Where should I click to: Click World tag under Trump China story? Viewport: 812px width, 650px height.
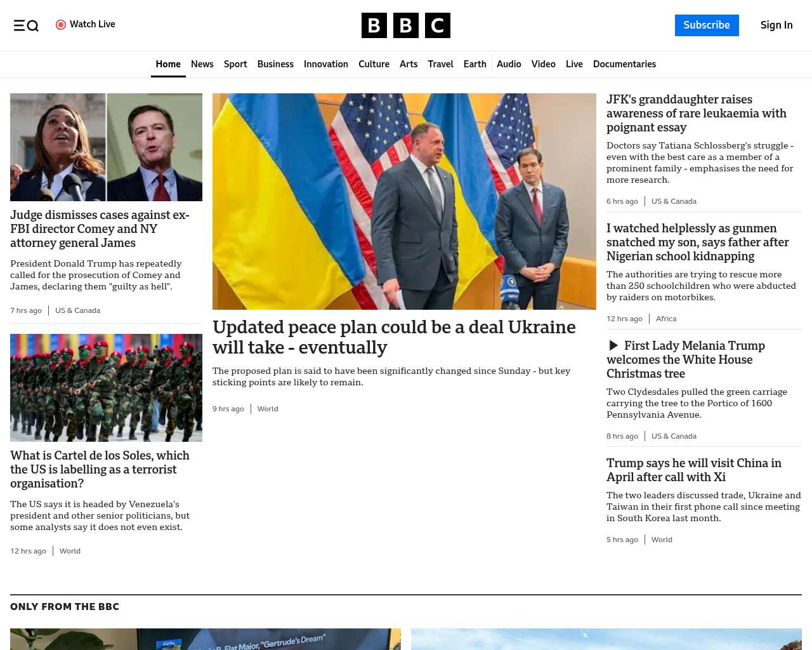point(662,540)
